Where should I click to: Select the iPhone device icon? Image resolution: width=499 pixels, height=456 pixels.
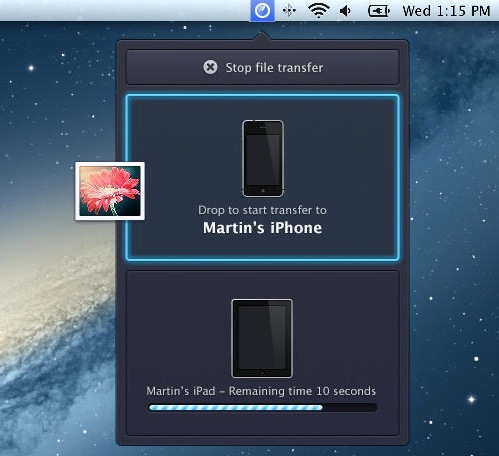(x=263, y=158)
